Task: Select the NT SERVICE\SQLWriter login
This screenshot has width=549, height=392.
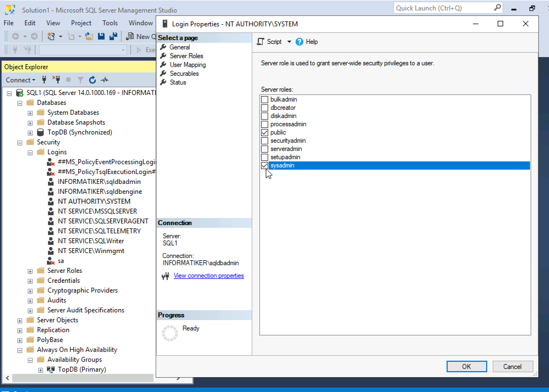Action: tap(91, 241)
